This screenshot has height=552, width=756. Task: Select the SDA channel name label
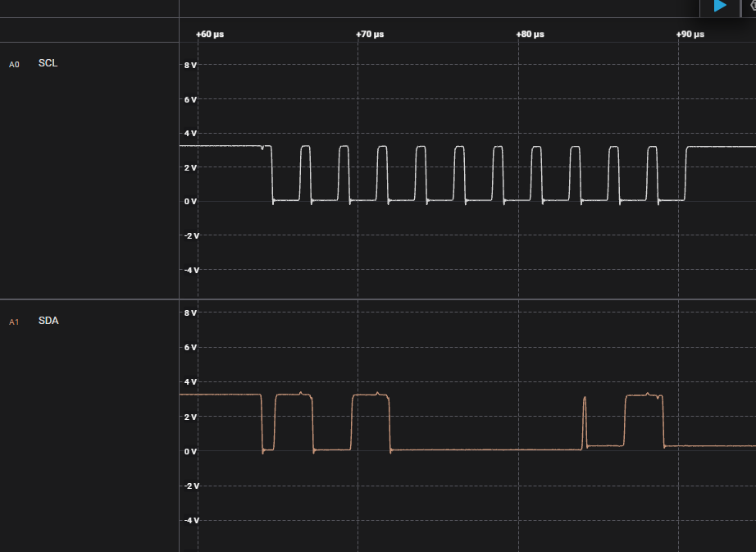48,321
